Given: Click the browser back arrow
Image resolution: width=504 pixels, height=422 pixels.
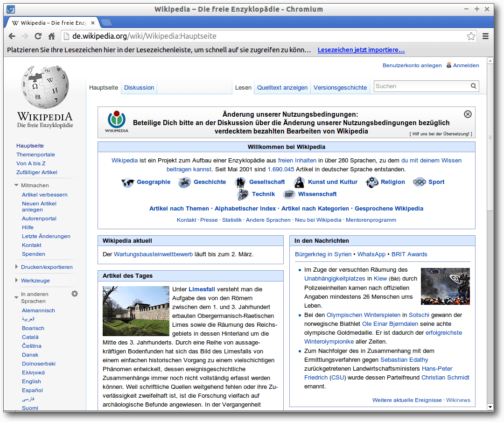Looking at the screenshot, I should (x=12, y=36).
